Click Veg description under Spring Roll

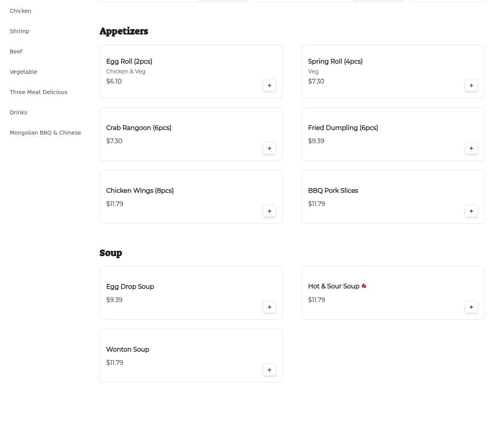313,71
